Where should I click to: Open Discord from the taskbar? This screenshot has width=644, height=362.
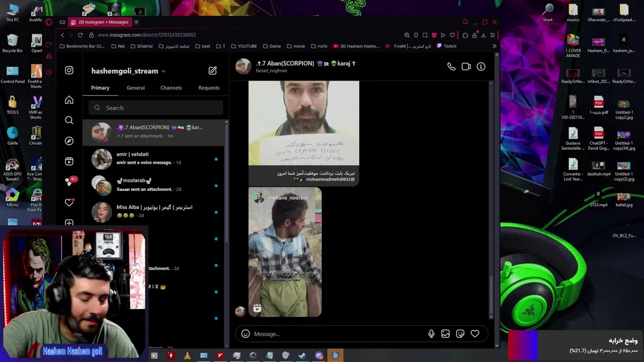(319, 355)
